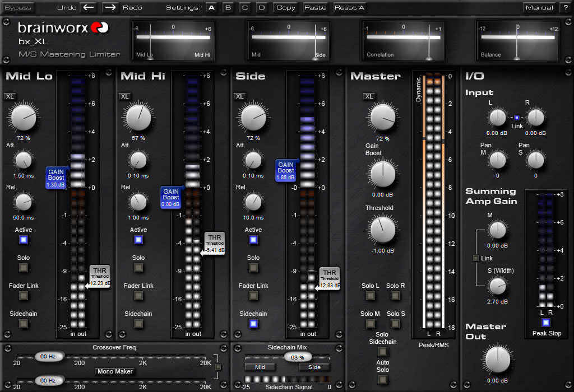This screenshot has height=392, width=574.
Task: Click the Mid Lo attack knob
Action: (x=24, y=160)
